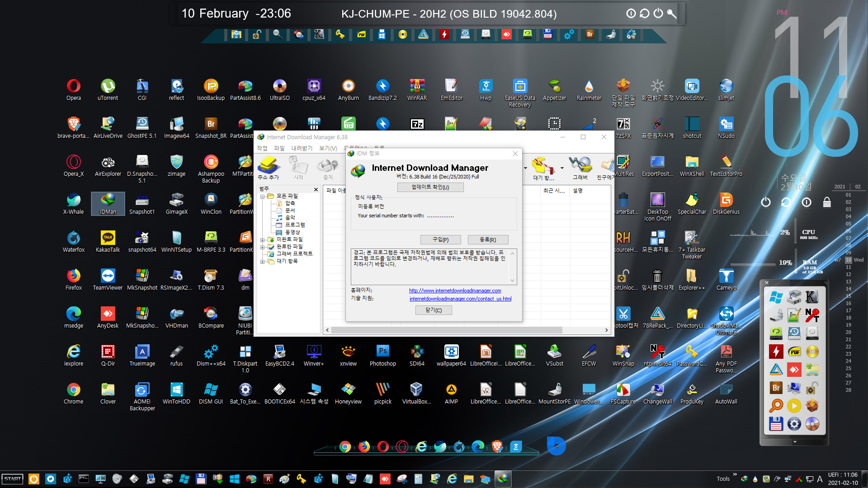
Task: Click the horizontal scrollbar in IDM file list
Action: (x=447, y=330)
